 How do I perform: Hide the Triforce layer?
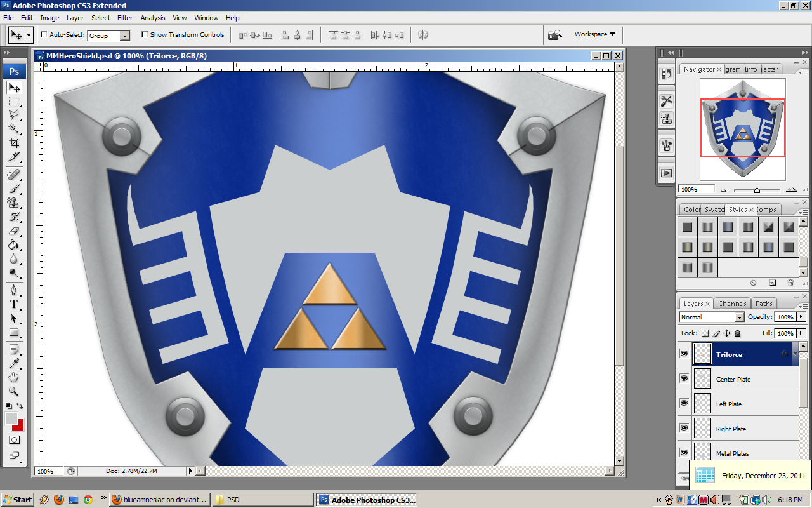click(x=684, y=354)
